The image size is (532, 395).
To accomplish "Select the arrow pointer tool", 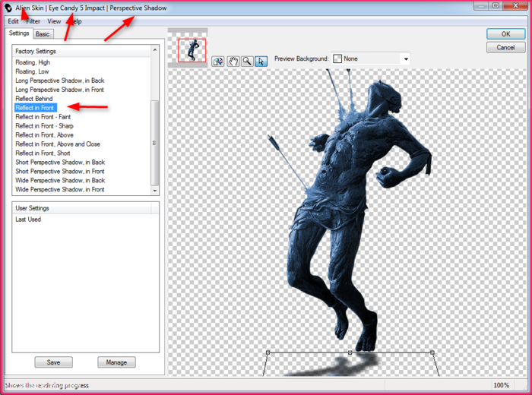I will (x=261, y=62).
